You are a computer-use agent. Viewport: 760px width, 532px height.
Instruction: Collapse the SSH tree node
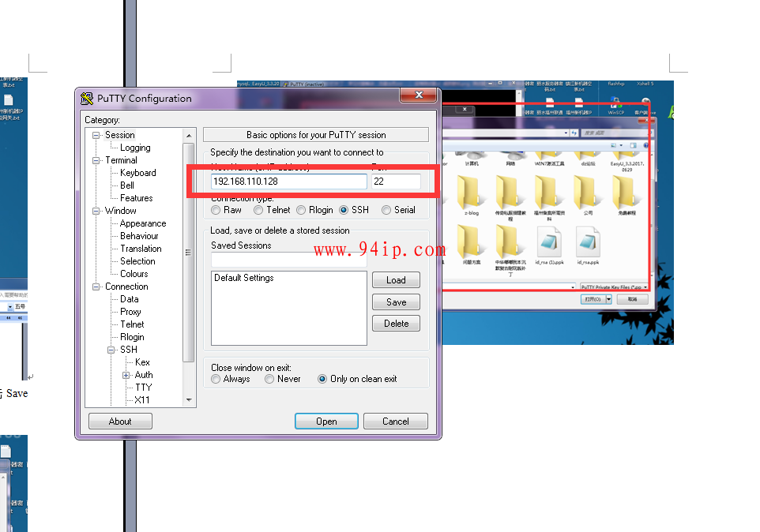[111, 350]
